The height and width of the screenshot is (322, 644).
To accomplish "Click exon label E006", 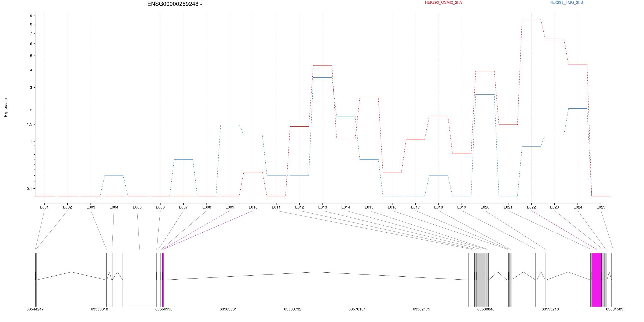I will click(x=160, y=207).
